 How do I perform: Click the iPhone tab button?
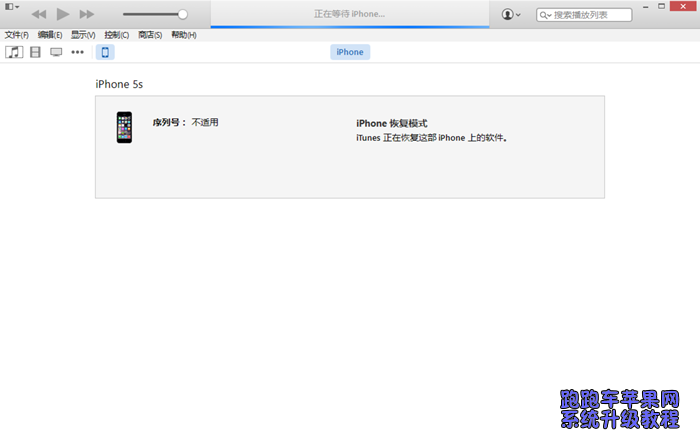point(350,52)
